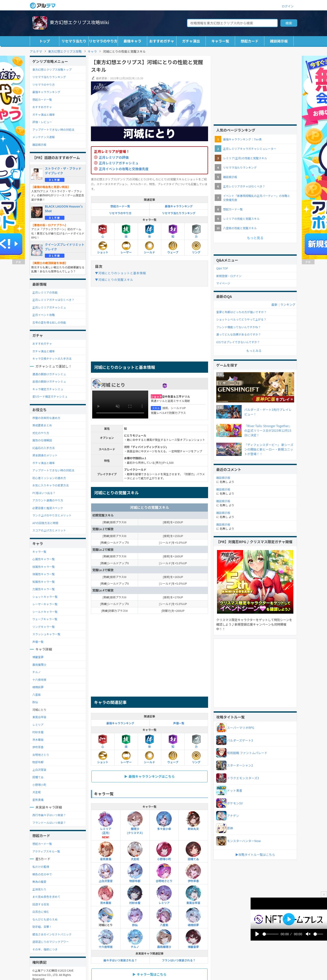Viewport: 327px width, 980px height.
Task: Click the wiki's game icon beside 東方幻想エクリプス攻略Wiki
Action: (39, 23)
